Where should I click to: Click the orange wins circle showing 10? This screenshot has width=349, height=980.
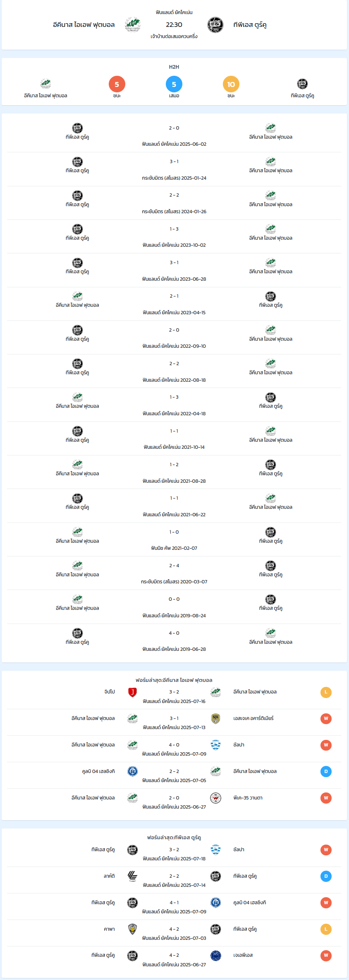[231, 84]
